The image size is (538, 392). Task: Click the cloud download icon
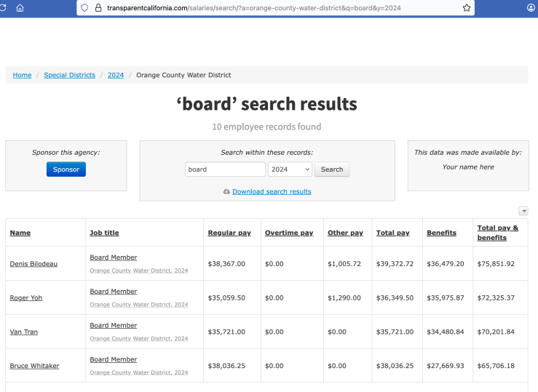pos(226,191)
